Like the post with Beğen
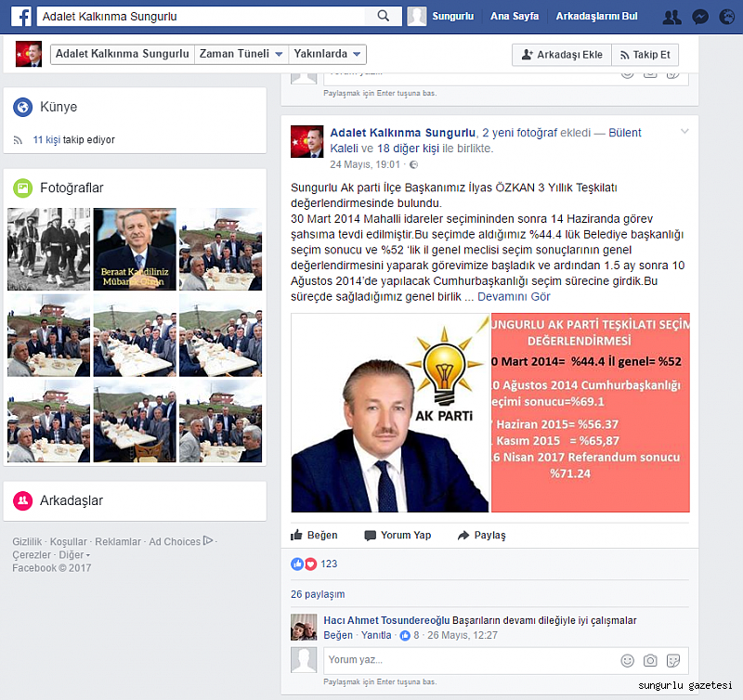The height and width of the screenshot is (700, 743). pyautogui.click(x=314, y=535)
